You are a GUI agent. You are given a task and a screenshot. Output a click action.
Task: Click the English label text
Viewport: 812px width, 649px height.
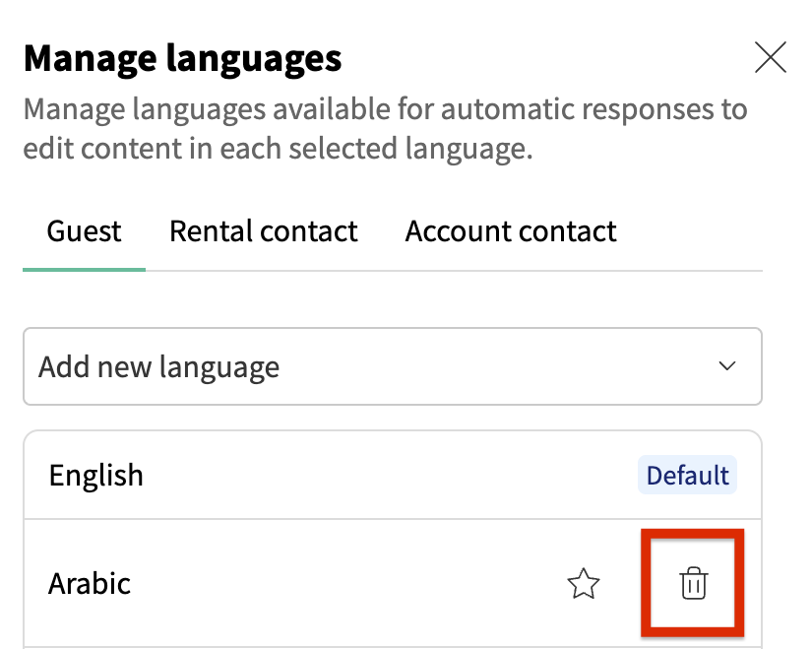pos(96,476)
